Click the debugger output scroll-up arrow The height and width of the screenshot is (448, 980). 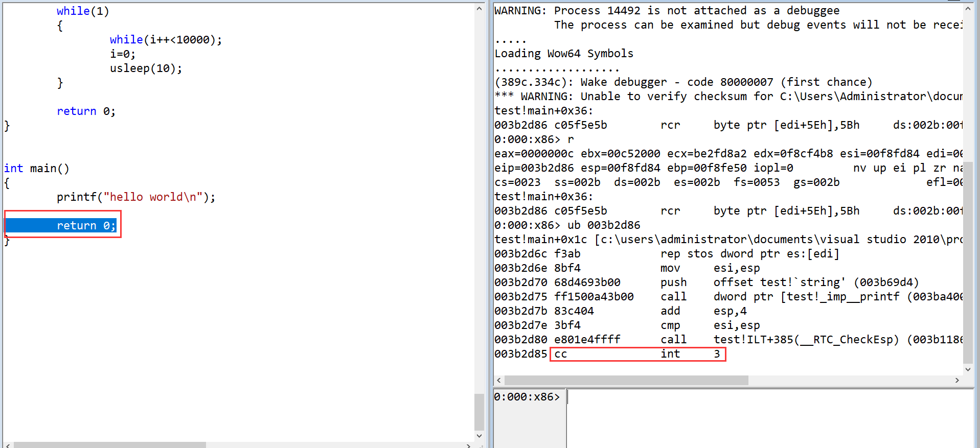(x=968, y=9)
